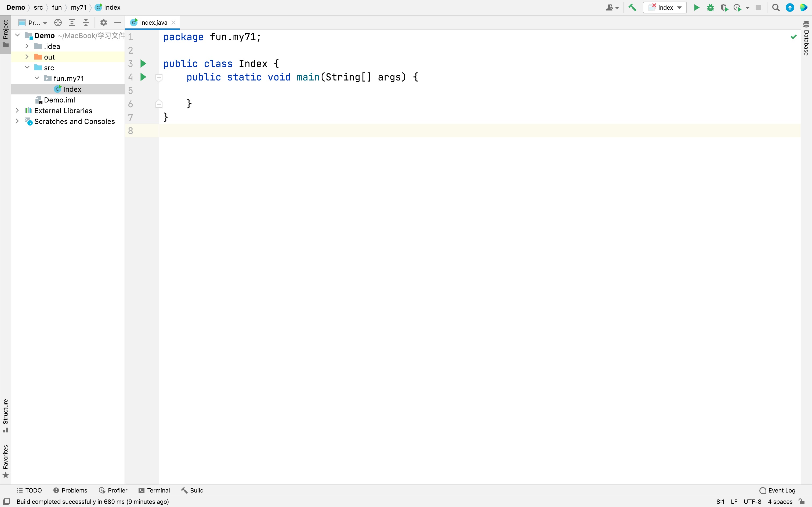The image size is (812, 507).
Task: Open project panel settings gear
Action: (x=103, y=23)
